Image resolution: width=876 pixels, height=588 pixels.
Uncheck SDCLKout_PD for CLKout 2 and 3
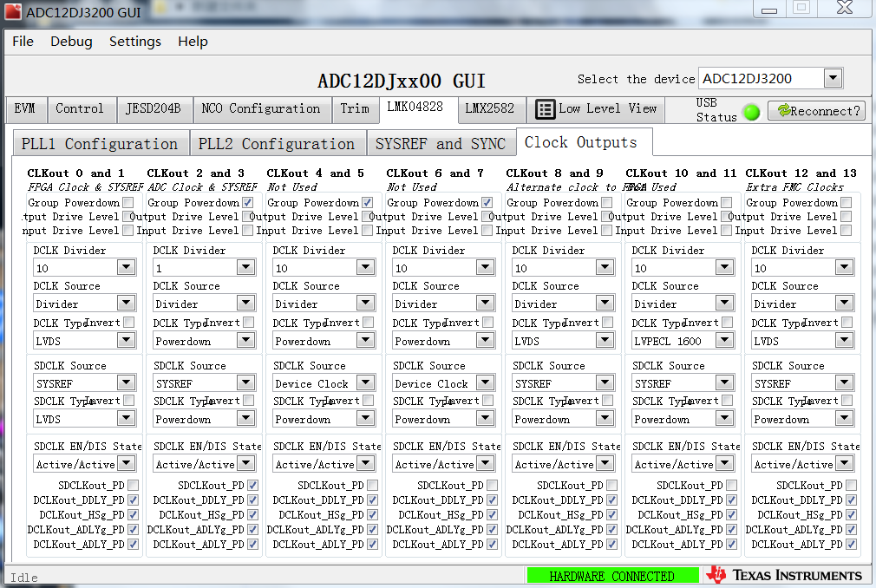[252, 486]
